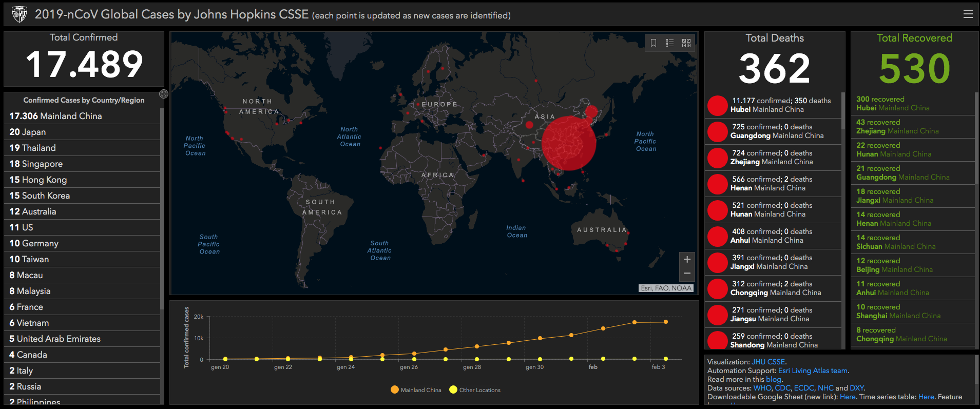Image resolution: width=980 pixels, height=409 pixels.
Task: Select Japan in the country list
Action: 82,132
